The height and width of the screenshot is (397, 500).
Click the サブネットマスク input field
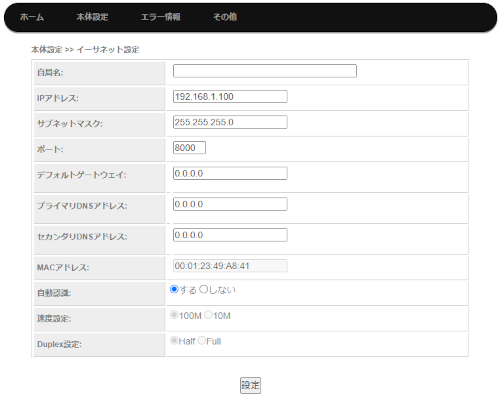[x=230, y=122]
